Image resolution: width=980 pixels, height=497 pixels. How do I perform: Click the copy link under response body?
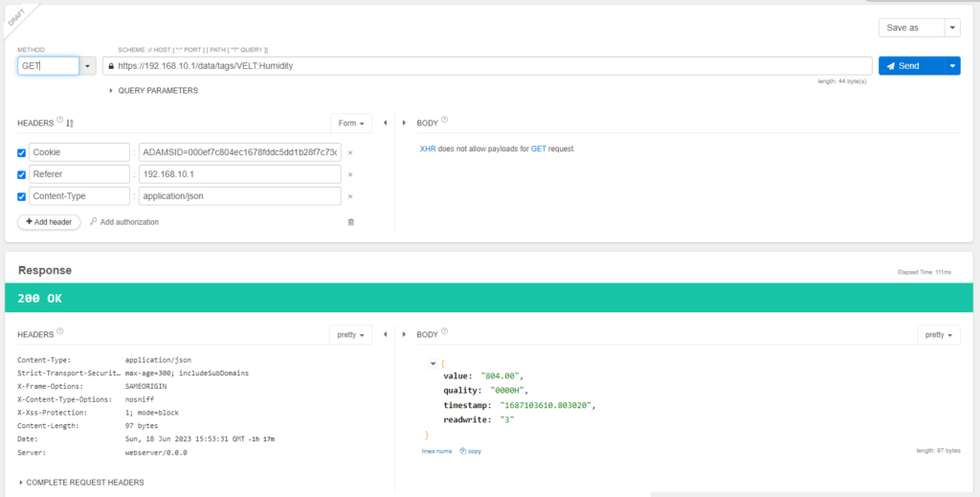point(471,451)
